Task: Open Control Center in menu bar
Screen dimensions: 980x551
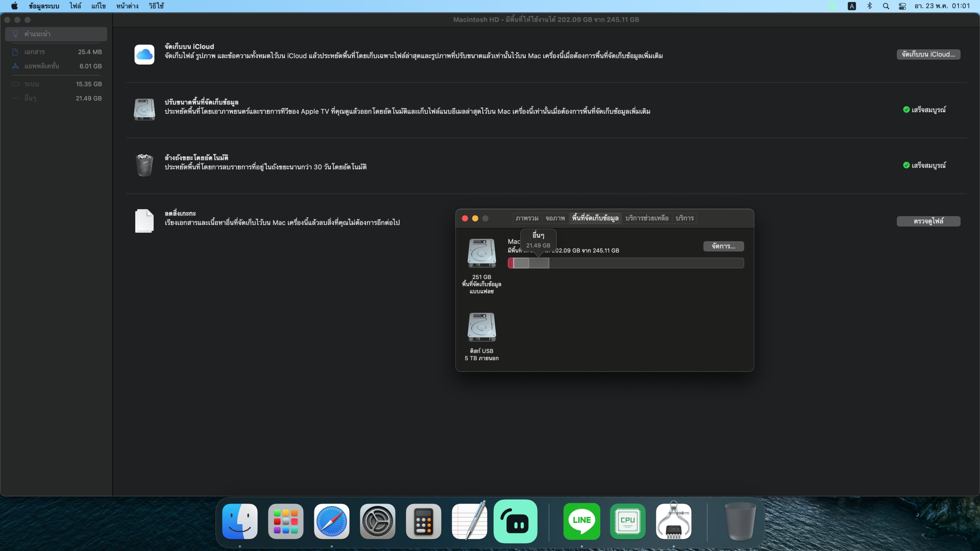Action: point(902,6)
